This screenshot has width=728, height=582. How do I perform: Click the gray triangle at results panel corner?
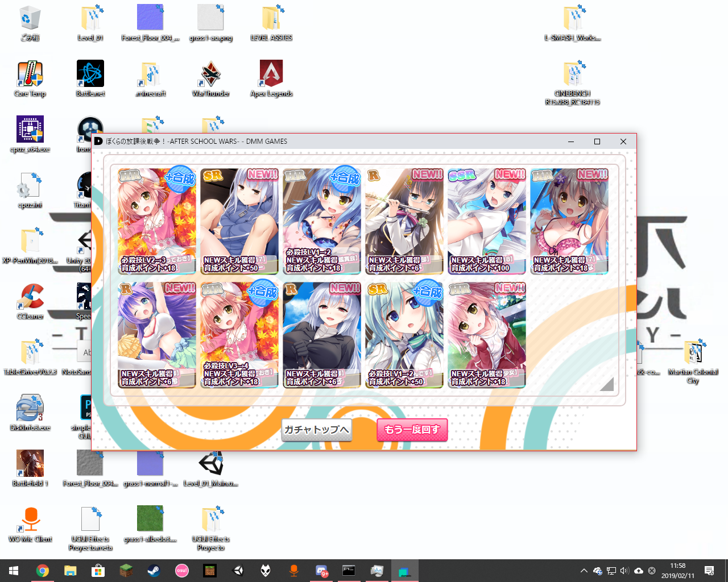point(607,385)
